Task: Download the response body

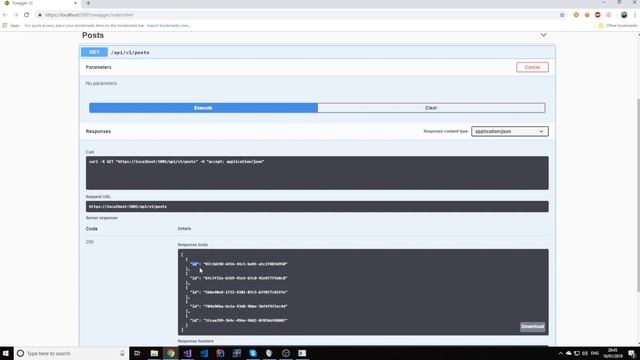Action: pyautogui.click(x=532, y=327)
